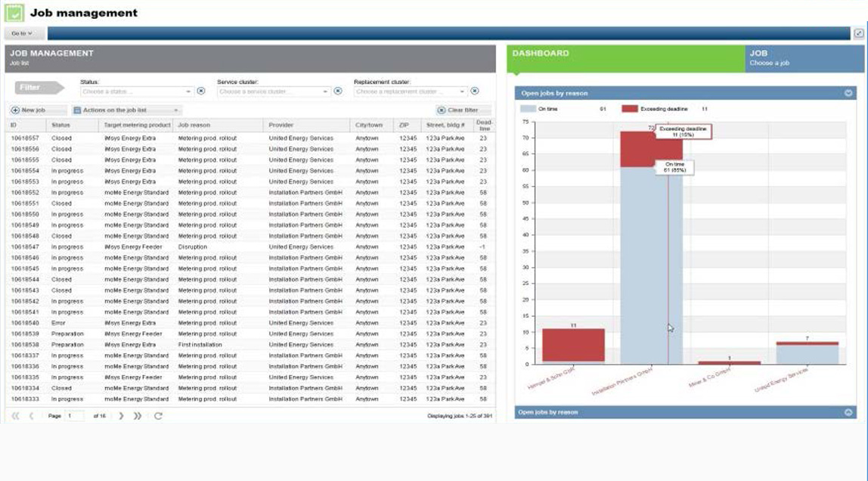Go to the next page of jobs
The image size is (868, 481).
point(120,415)
